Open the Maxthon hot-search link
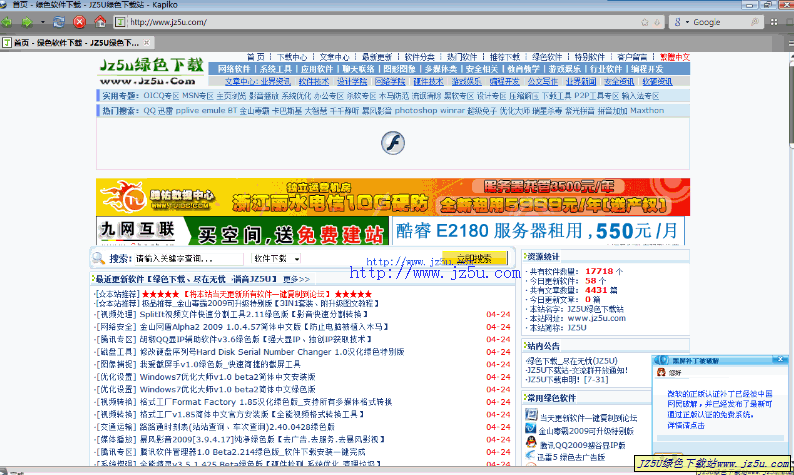This screenshot has width=794, height=475. tap(647, 110)
